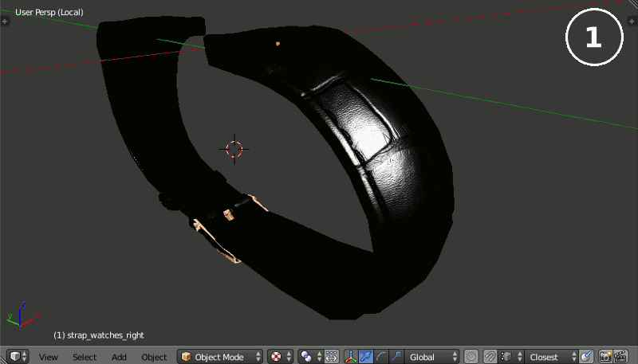Image resolution: width=638 pixels, height=364 pixels.
Task: Click the OpenGL render image camera icon
Action: pyautogui.click(x=605, y=357)
